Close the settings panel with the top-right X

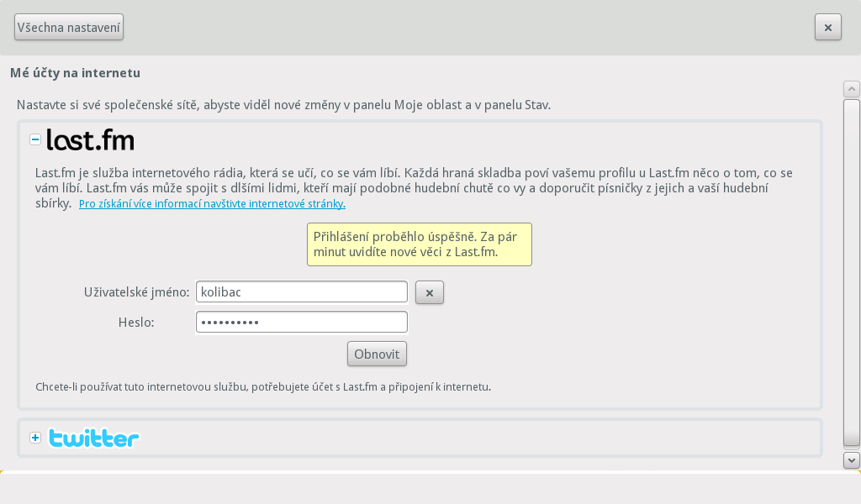tap(827, 27)
